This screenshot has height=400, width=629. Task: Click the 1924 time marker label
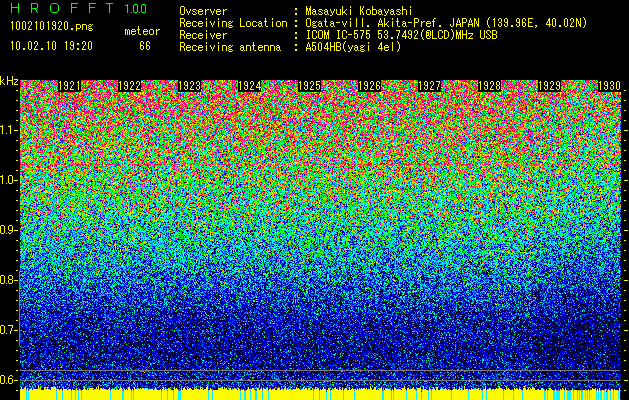[250, 86]
